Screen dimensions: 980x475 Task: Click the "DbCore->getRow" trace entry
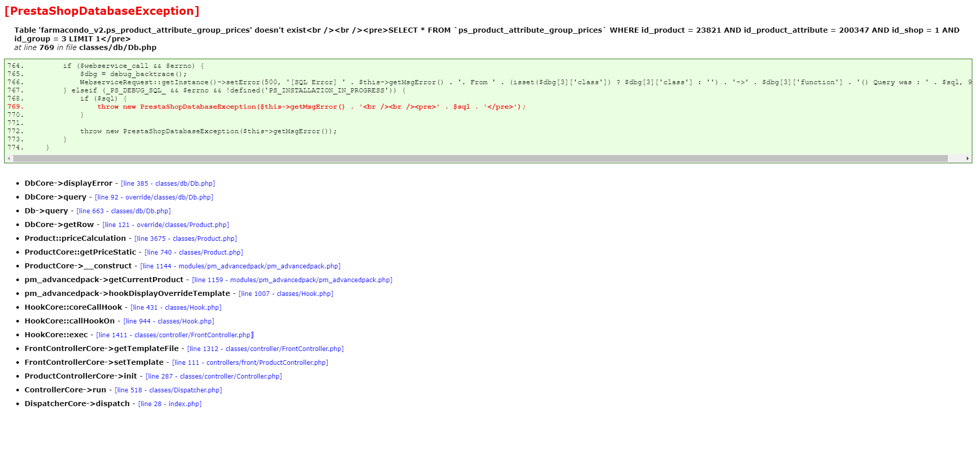[59, 224]
